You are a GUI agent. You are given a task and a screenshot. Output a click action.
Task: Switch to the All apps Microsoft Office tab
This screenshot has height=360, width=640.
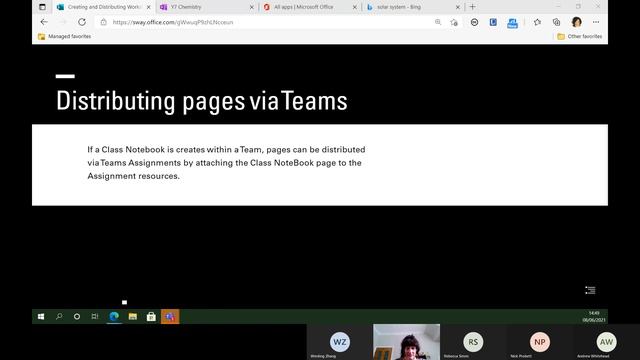310,7
